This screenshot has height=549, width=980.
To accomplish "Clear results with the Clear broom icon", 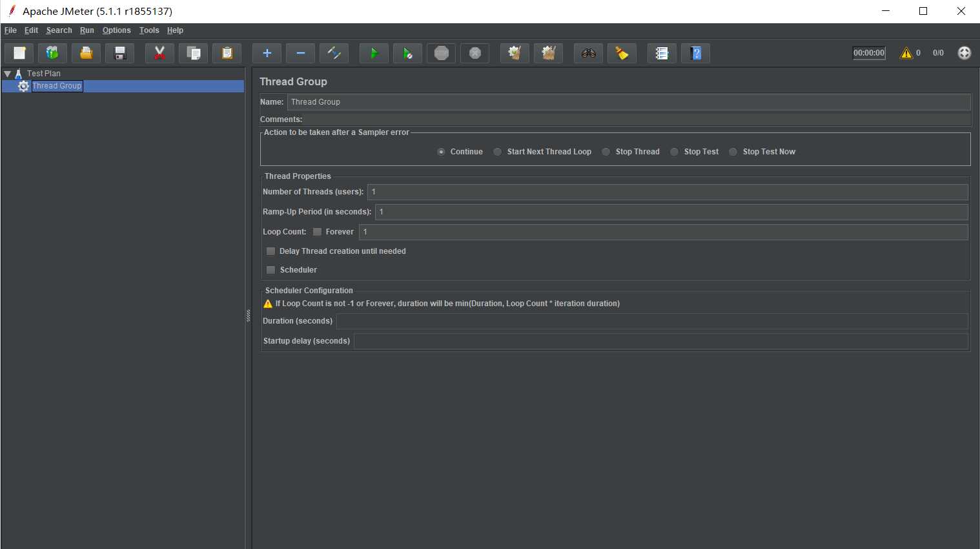I will (x=515, y=53).
